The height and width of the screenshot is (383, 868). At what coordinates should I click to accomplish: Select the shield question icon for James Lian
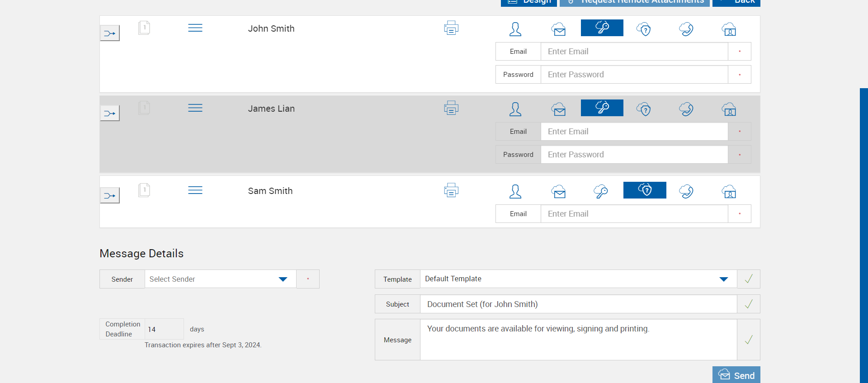point(644,109)
